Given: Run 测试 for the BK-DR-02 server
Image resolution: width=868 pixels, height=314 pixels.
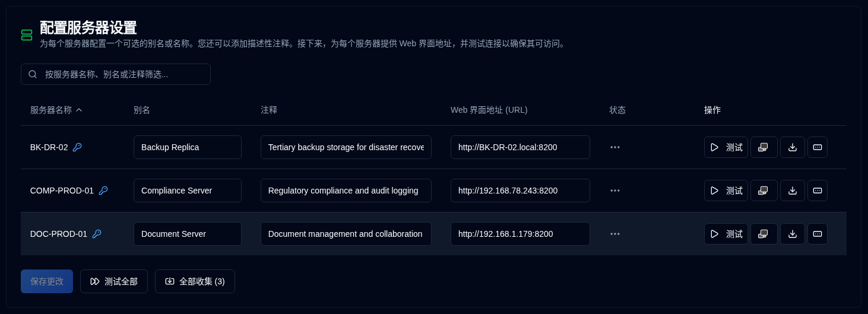Looking at the screenshot, I should [x=726, y=147].
